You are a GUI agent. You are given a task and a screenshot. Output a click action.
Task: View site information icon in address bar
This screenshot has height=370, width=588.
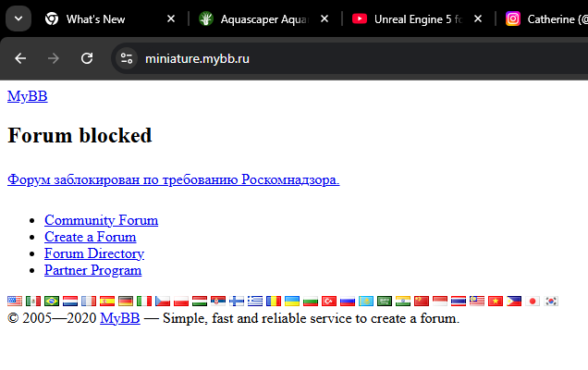(x=127, y=58)
